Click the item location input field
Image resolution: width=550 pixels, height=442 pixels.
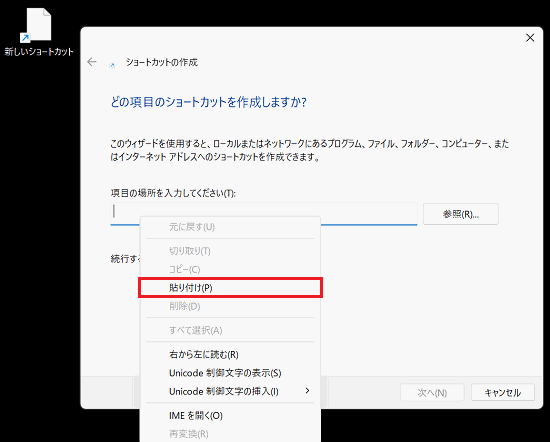pyautogui.click(x=264, y=213)
